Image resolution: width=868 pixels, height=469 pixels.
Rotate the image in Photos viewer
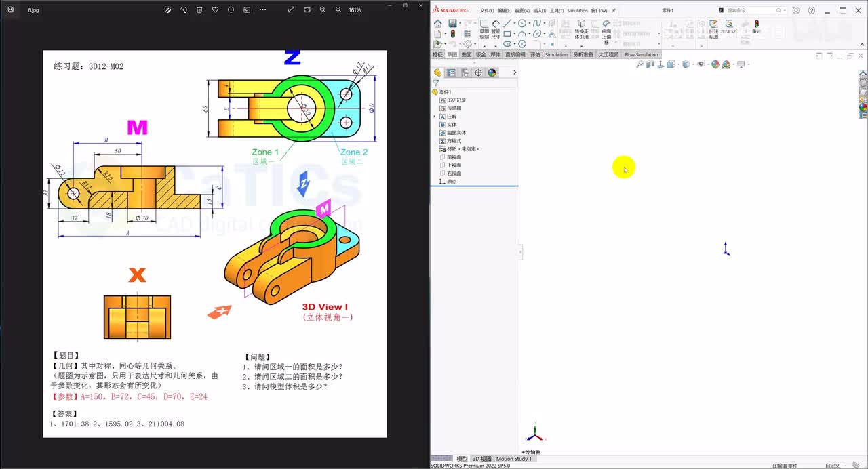click(184, 9)
